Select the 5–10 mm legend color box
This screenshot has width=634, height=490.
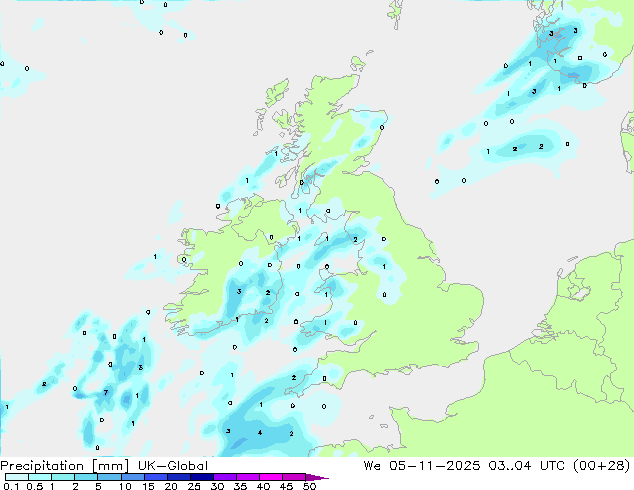tap(109, 477)
